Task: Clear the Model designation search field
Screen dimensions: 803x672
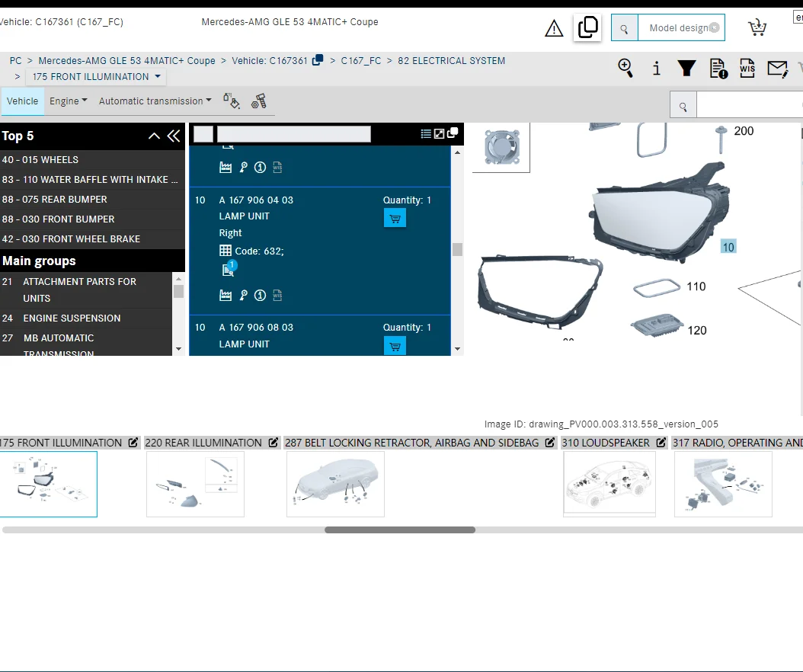Action: pos(714,27)
